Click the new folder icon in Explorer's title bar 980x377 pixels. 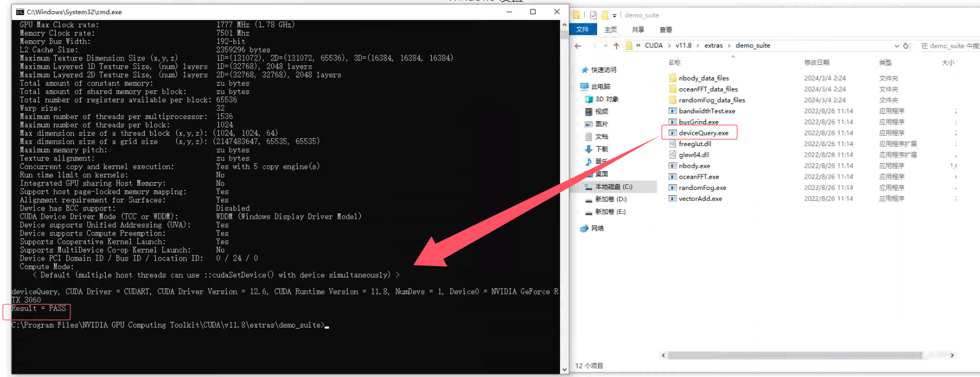point(605,15)
